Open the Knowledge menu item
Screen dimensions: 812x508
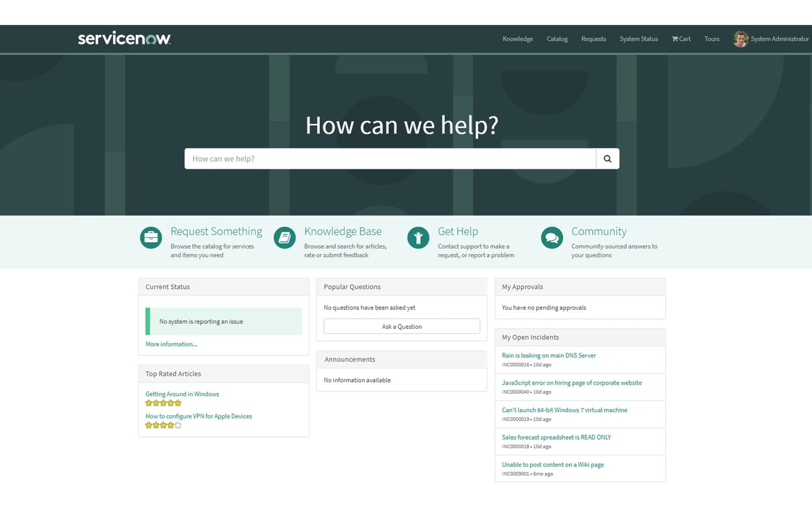point(517,39)
